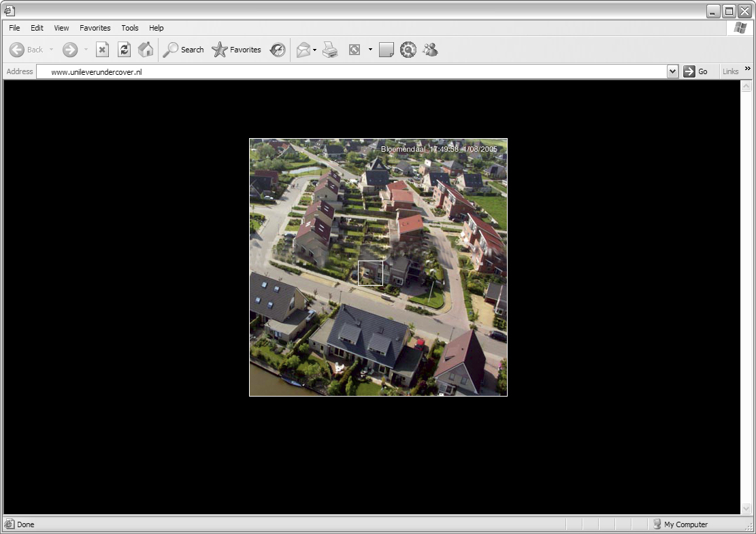Open the Help menu
The image size is (756, 534).
157,28
